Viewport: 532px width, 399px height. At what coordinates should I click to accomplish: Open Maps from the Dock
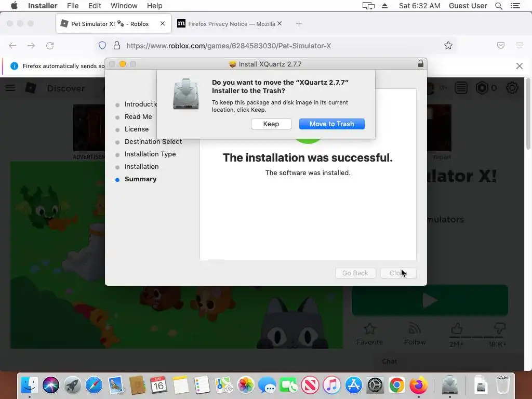click(223, 385)
